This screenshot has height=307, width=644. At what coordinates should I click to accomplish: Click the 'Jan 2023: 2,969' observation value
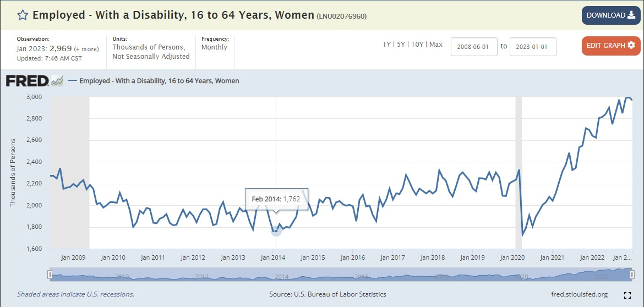point(45,49)
